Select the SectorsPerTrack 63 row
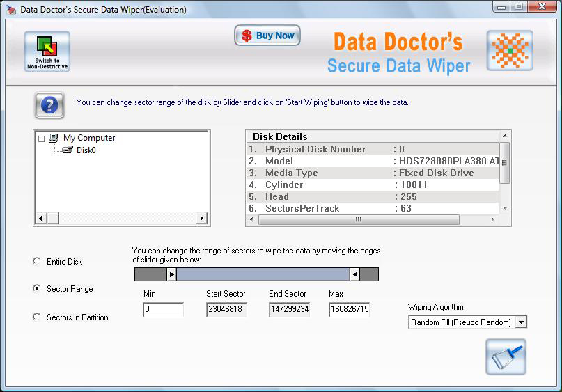This screenshot has width=562, height=392. (x=373, y=208)
